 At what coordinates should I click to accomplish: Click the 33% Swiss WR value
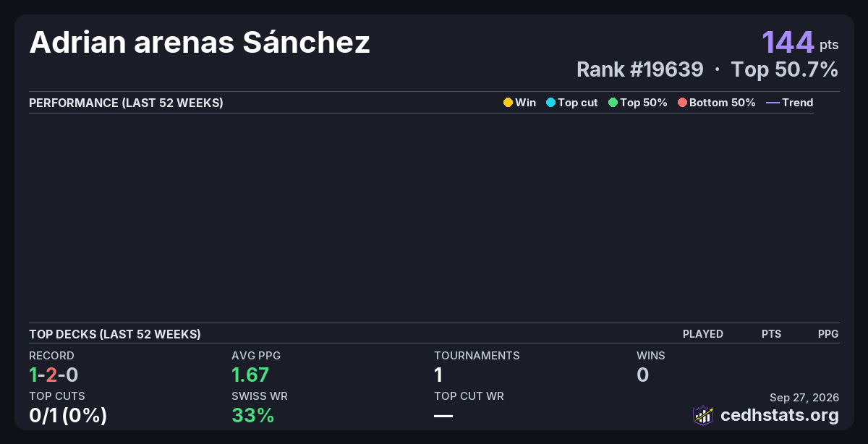tap(252, 415)
